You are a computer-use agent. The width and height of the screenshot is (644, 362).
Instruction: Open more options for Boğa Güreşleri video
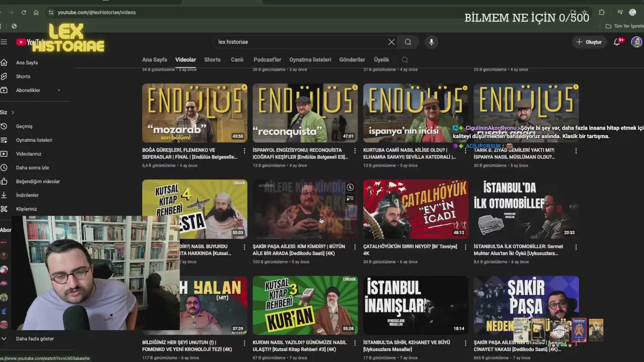[x=245, y=151]
